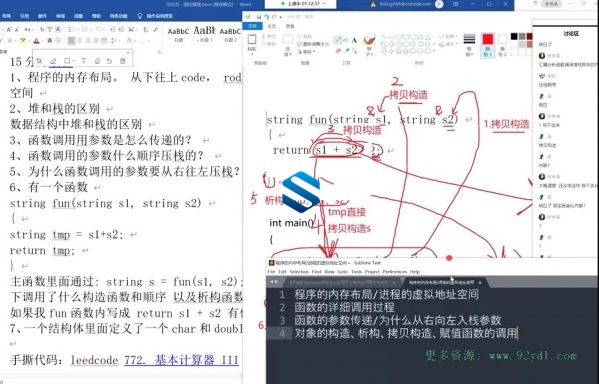Select the Fill bucket tool in Paint
599x384 pixels.
click(x=346, y=40)
